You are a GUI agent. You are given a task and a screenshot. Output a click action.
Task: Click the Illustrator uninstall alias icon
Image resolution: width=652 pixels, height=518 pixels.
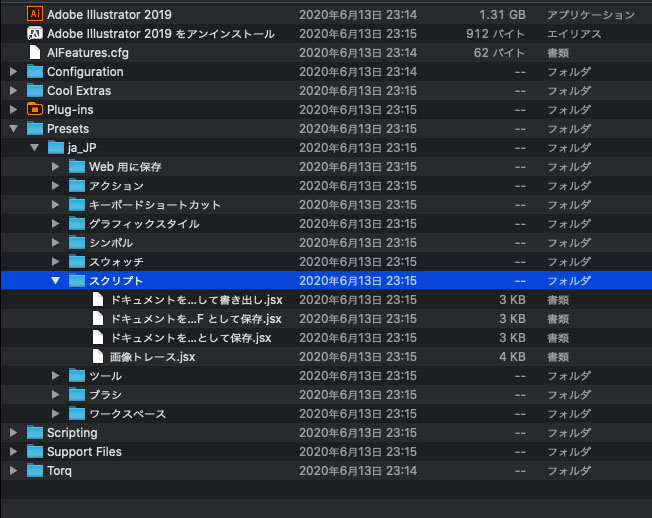click(x=35, y=33)
